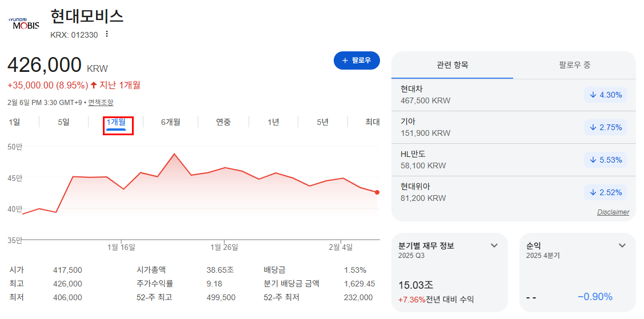Expand the 분기별 재무 정보 dropdown chevron
644x319 pixels.
pyautogui.click(x=494, y=245)
